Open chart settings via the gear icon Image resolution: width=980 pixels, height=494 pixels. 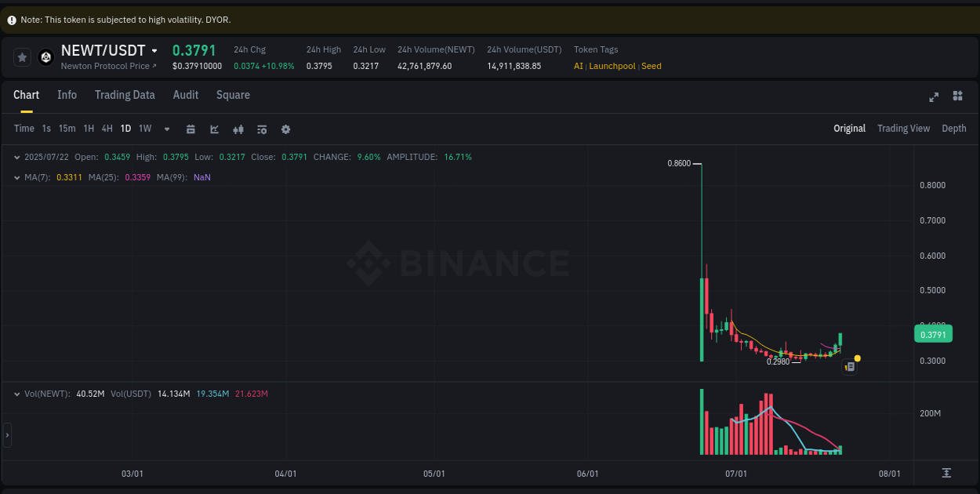click(x=285, y=129)
